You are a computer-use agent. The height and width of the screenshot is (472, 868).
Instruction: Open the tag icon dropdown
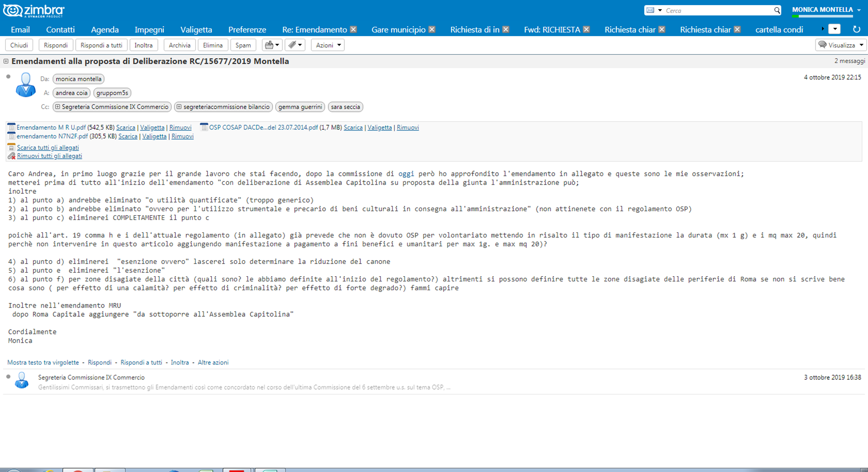coord(295,45)
